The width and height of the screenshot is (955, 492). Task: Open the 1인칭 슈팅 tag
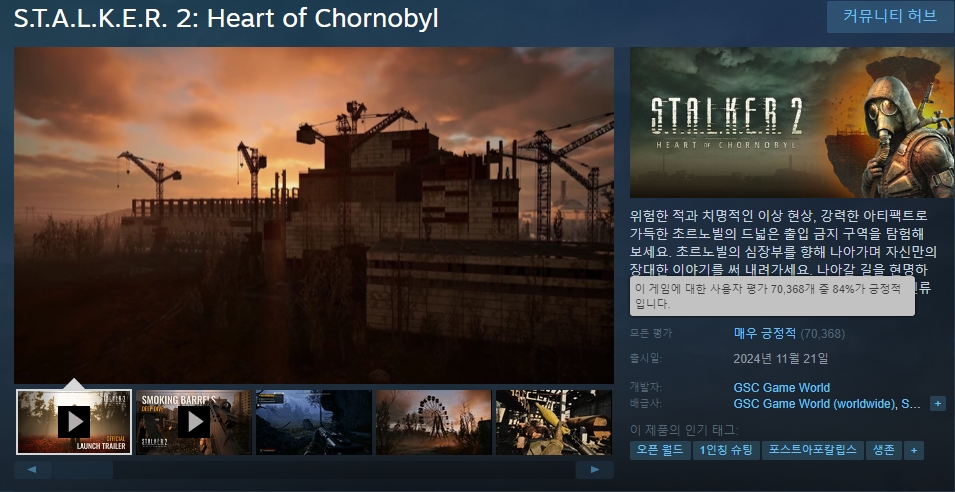click(726, 451)
